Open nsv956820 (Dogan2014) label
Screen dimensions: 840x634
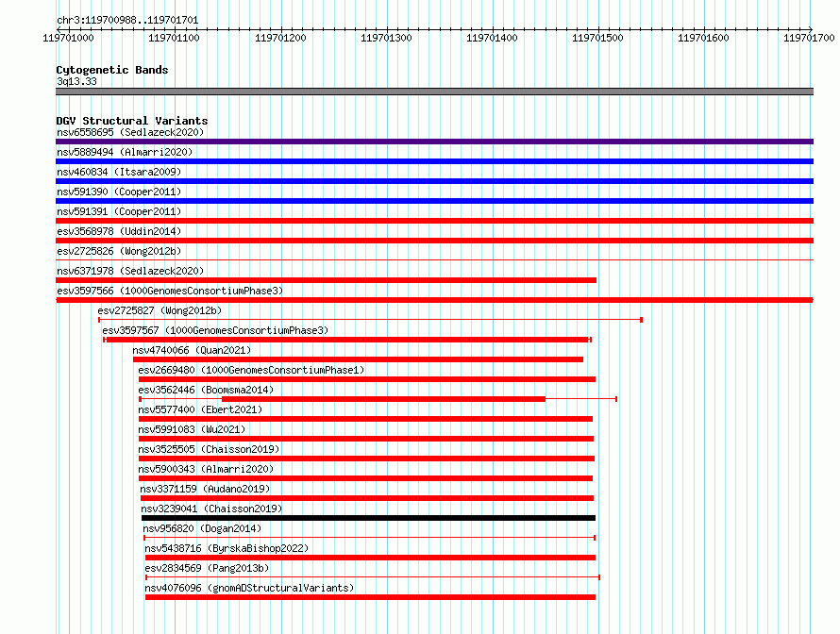202,528
